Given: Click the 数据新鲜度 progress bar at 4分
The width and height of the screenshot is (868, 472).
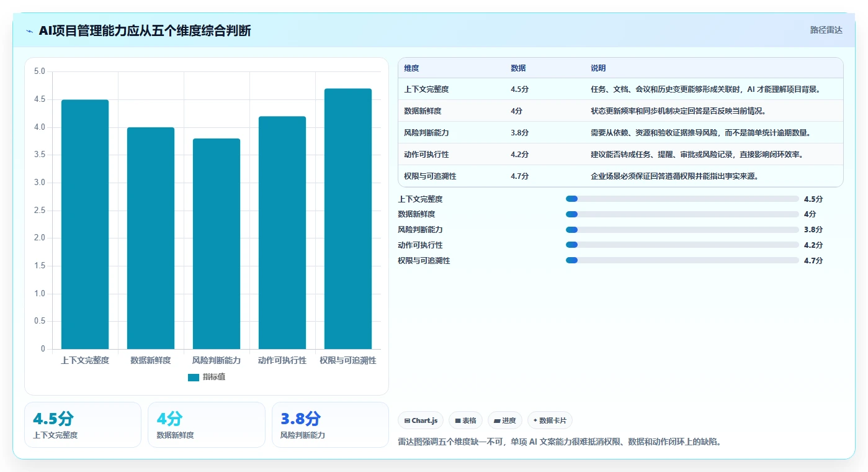Looking at the screenshot, I should pyautogui.click(x=682, y=214).
